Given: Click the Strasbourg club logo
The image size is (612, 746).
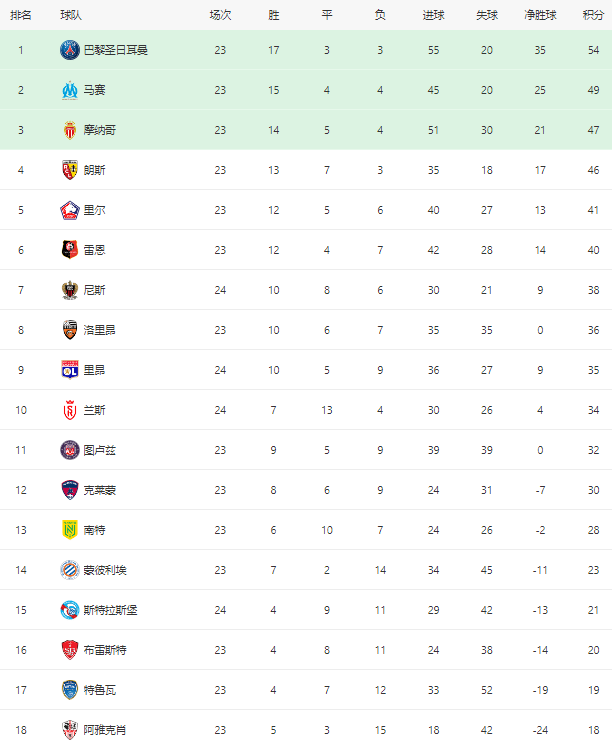Looking at the screenshot, I should (69, 610).
